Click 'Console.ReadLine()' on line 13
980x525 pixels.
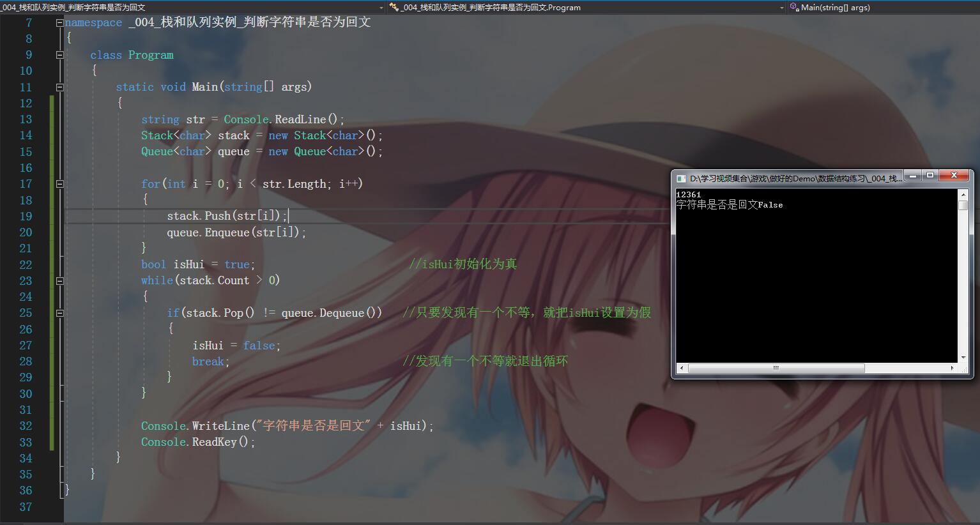tap(281, 119)
